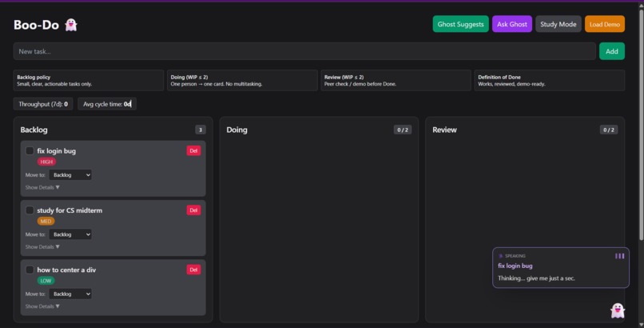Focus the New task input field
The image size is (644, 328).
coord(304,51)
